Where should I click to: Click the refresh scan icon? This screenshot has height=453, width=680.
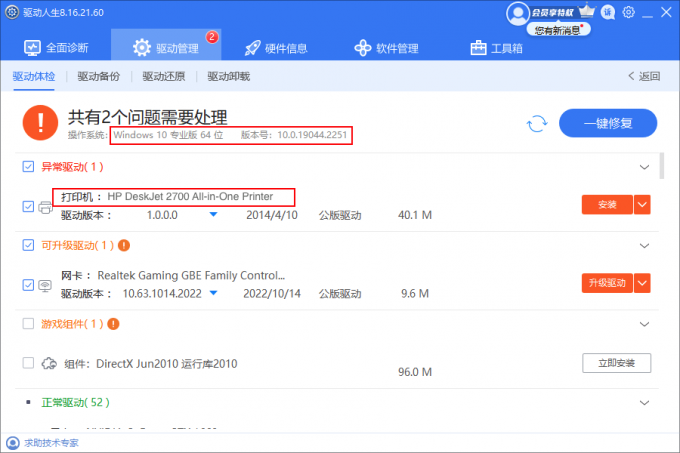coord(537,123)
